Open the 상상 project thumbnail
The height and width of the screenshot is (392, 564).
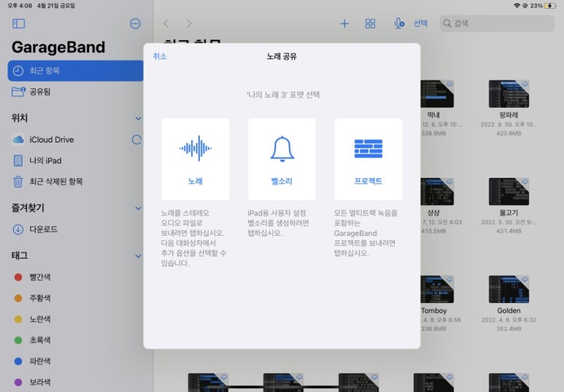[437, 191]
